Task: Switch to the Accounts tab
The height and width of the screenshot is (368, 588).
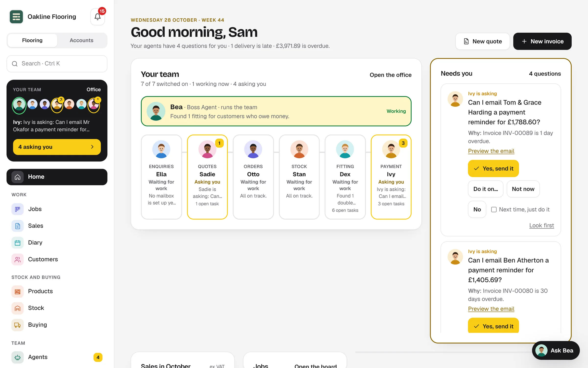Action: click(x=82, y=40)
